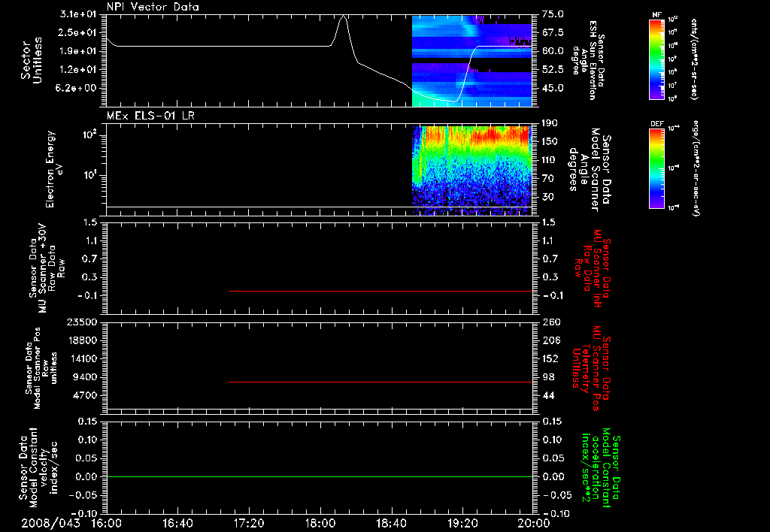This screenshot has width=770, height=532.
Task: Click the 23500 scanner position tick label
Action: point(82,322)
